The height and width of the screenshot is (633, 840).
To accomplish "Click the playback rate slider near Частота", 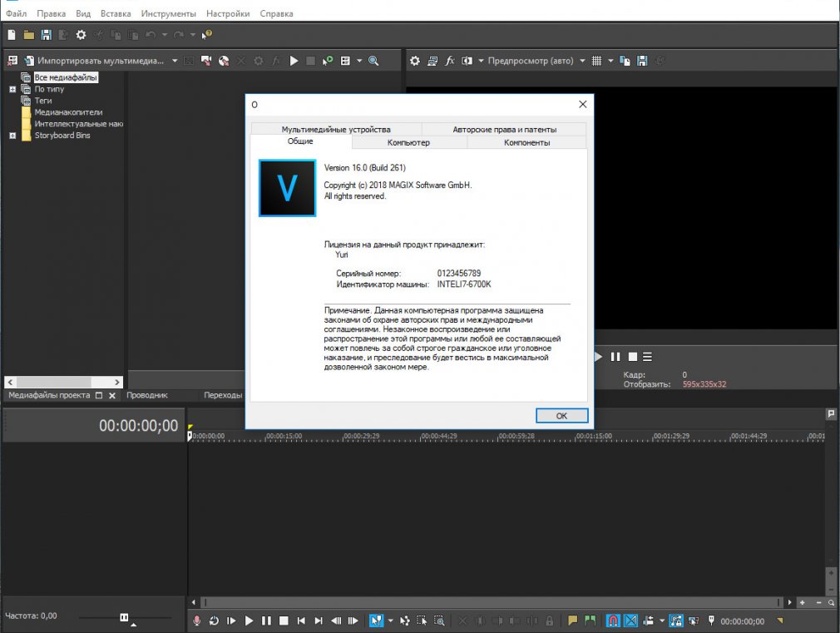I will tap(124, 617).
